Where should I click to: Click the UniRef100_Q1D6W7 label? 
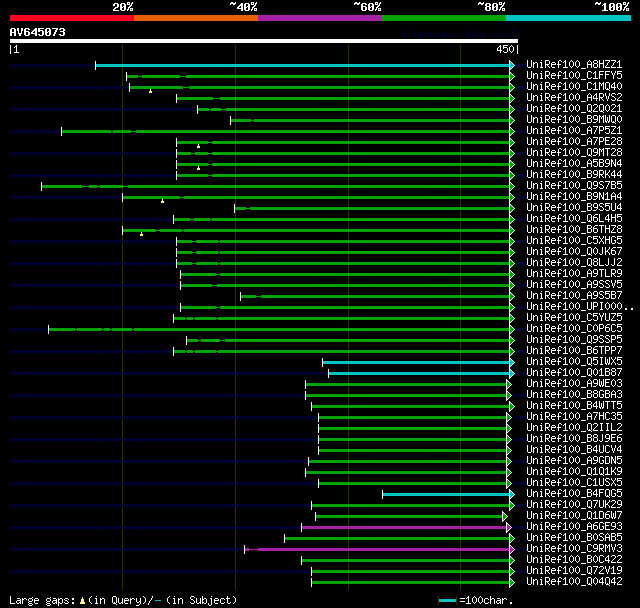point(574,516)
